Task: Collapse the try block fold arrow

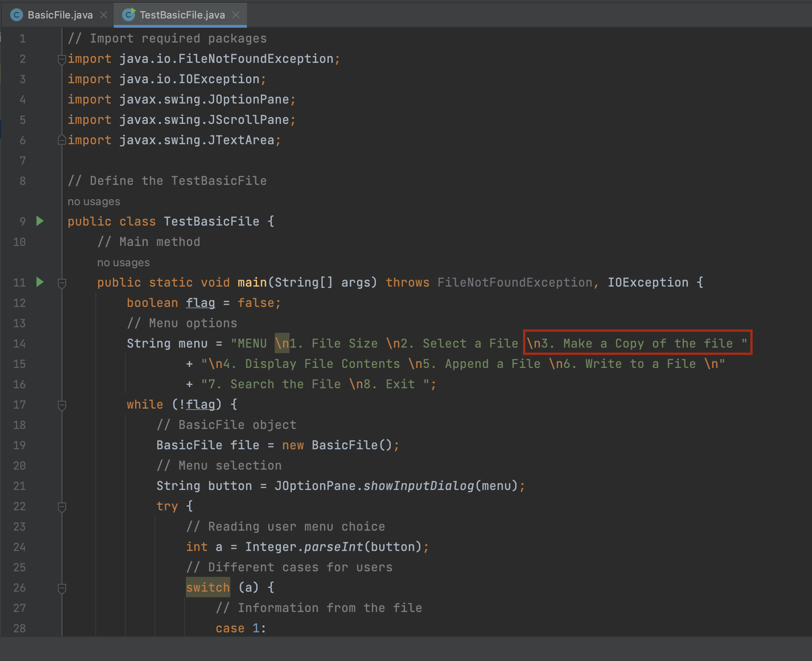Action: pyautogui.click(x=62, y=506)
